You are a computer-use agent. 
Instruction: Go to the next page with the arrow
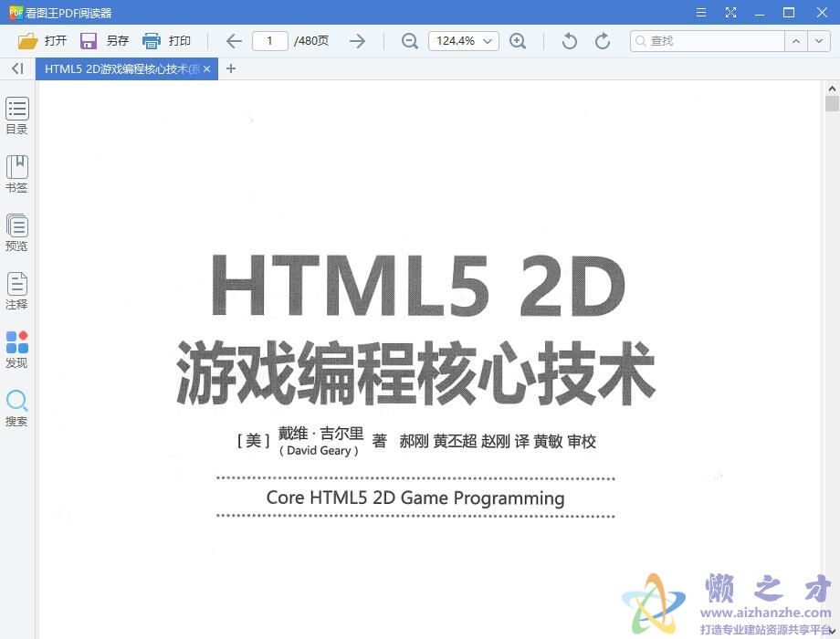click(x=357, y=41)
